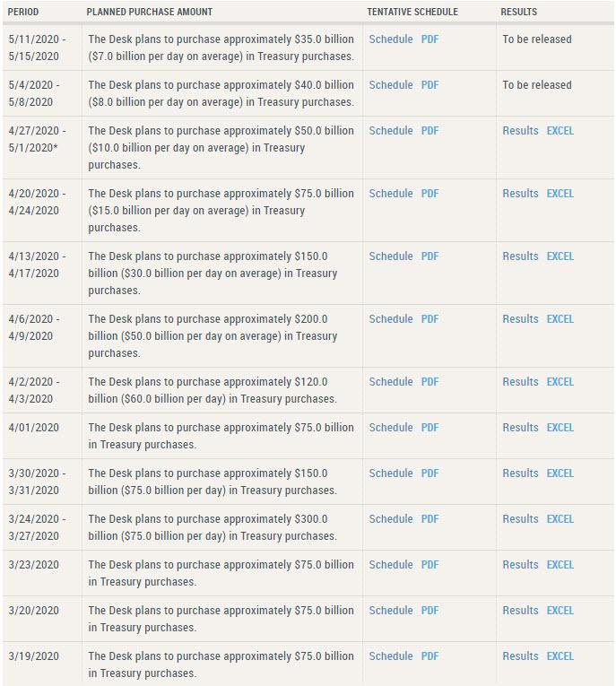
Task: Open Schedule link for 5/11/2020 - 5/15/2020 period
Action: (x=390, y=39)
